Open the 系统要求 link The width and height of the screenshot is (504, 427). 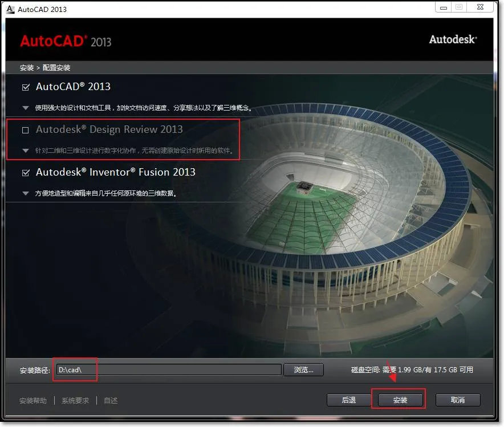(x=75, y=401)
